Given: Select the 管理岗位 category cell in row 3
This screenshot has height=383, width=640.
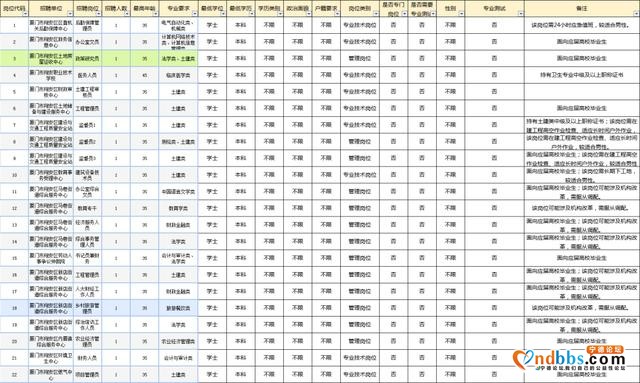Looking at the screenshot, I should point(360,58).
